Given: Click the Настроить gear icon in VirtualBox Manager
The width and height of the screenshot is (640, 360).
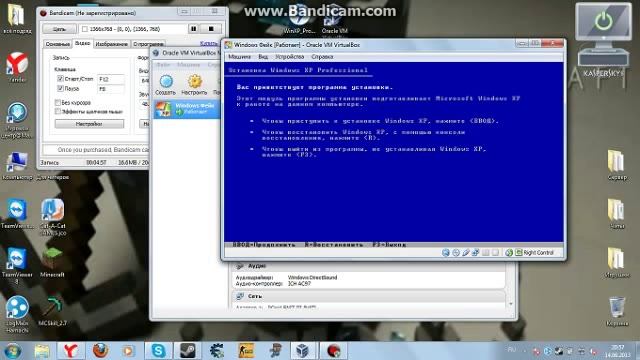Looking at the screenshot, I should (194, 85).
